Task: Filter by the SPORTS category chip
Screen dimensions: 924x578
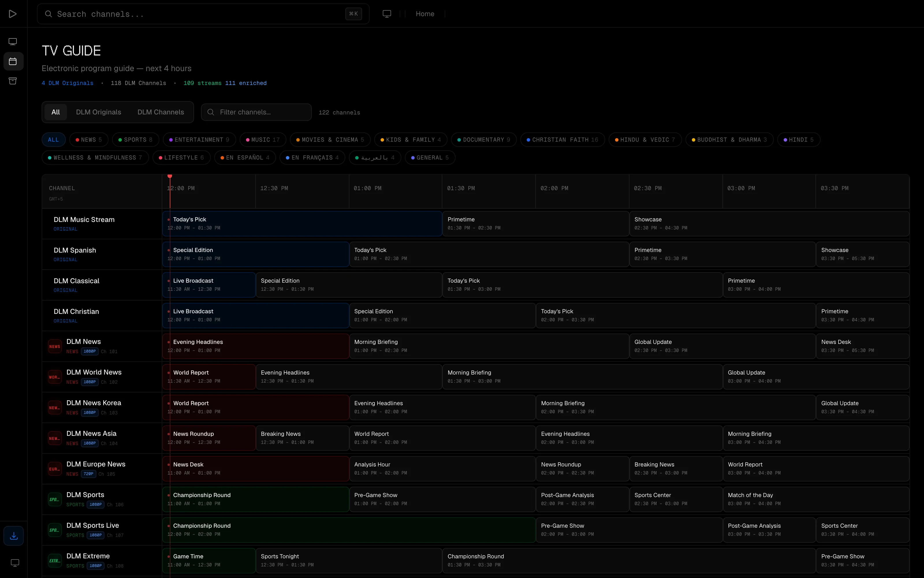Action: click(135, 140)
